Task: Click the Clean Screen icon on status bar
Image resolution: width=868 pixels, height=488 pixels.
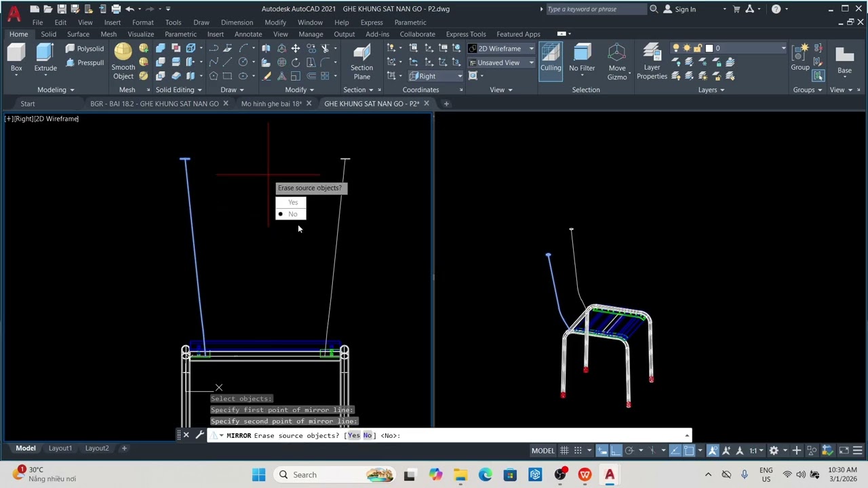Action: [x=844, y=450]
